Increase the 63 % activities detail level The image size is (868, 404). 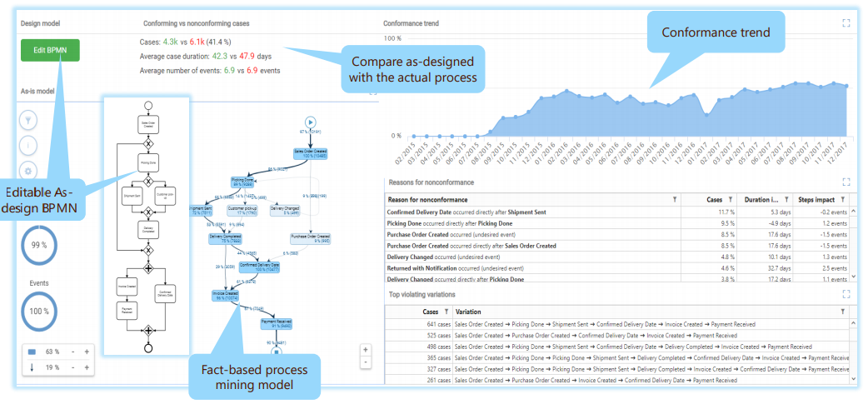click(87, 352)
